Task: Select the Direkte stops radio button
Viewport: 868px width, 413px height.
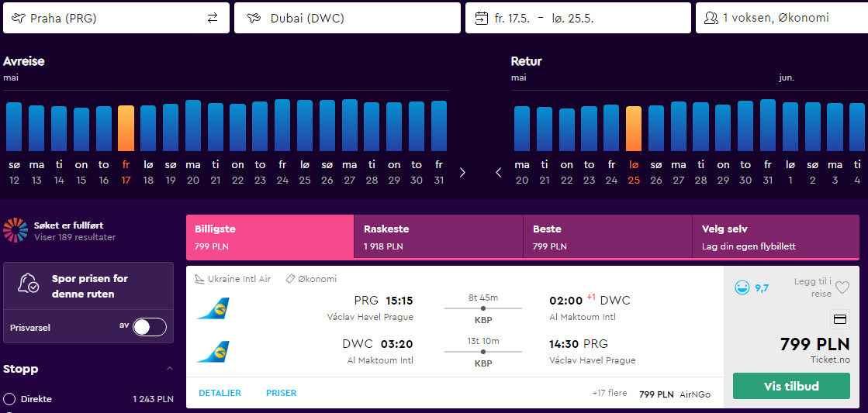Action: click(x=9, y=398)
